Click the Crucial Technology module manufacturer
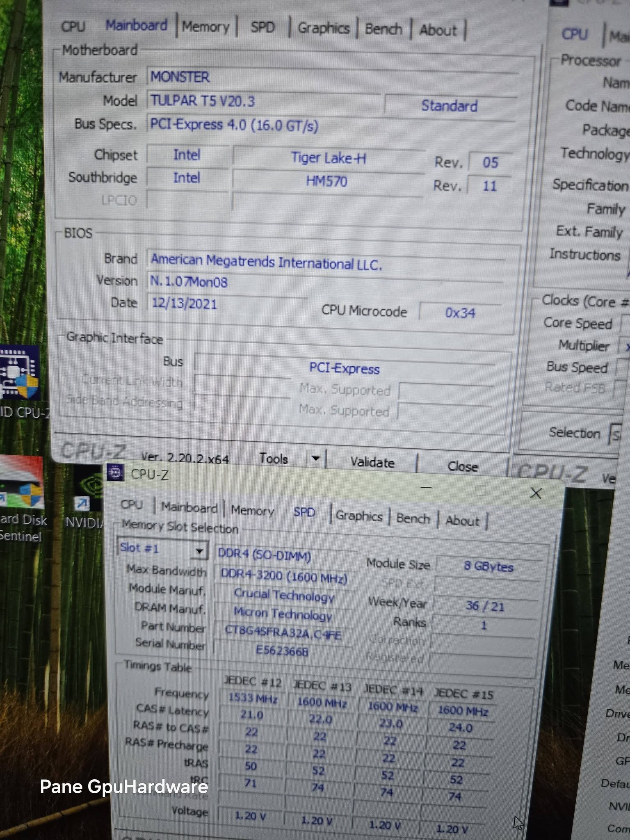Screen dimensions: 630x840 tap(284, 595)
